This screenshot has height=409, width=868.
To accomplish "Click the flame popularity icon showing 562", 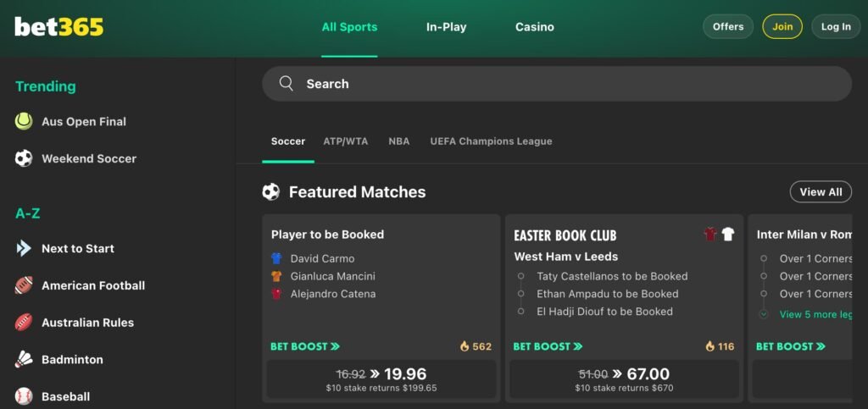I will (x=465, y=346).
